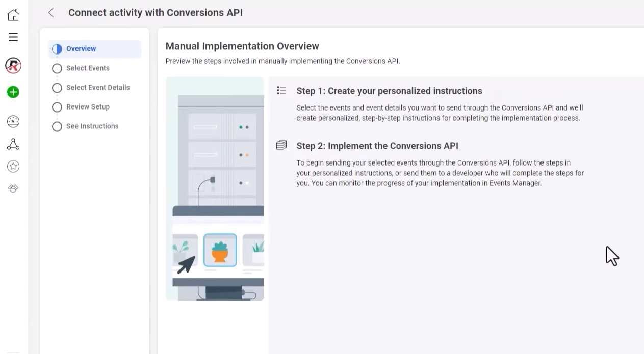Click the Home icon in the left sidebar
This screenshot has height=354, width=644.
13,15
